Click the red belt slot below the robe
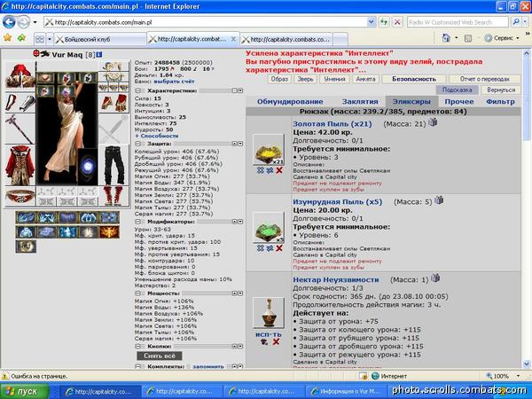Viewport: 532px width, 399px height. point(20,196)
